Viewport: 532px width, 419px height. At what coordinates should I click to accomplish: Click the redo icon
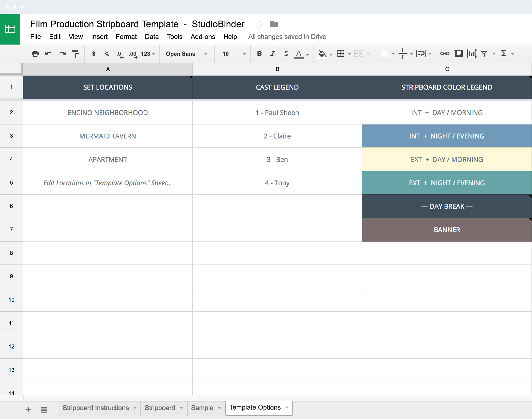63,53
